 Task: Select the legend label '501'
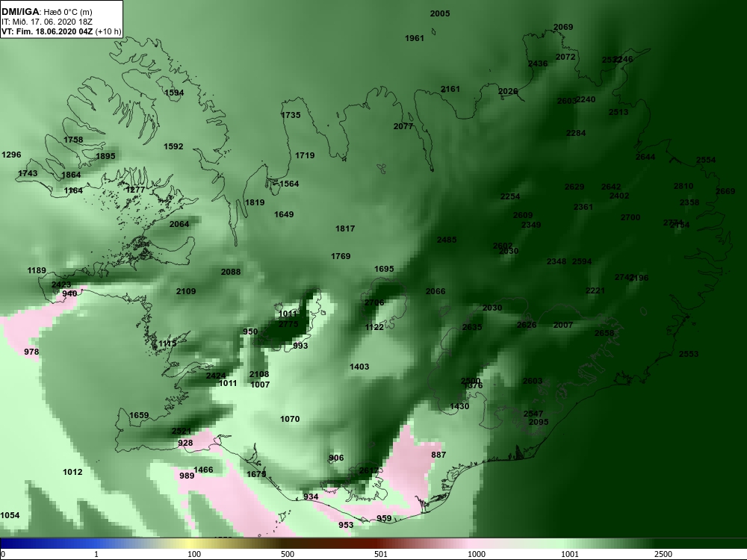(381, 554)
